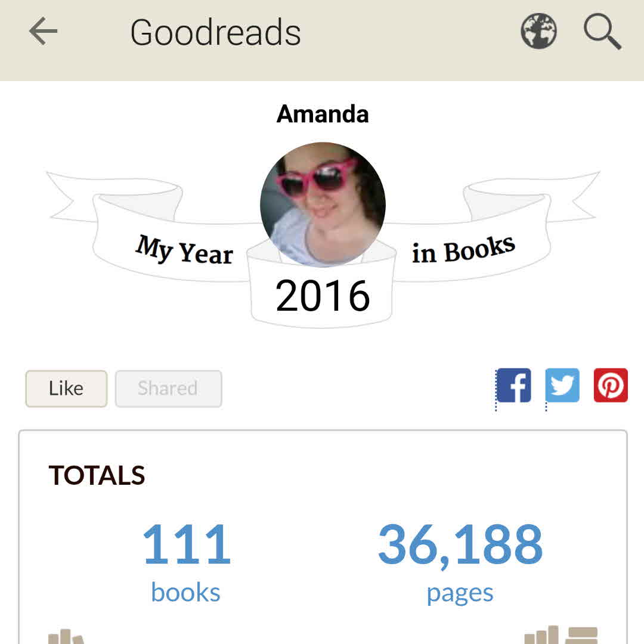Tap the "in Books" ribbon text
644x644 pixels.
[x=463, y=250]
